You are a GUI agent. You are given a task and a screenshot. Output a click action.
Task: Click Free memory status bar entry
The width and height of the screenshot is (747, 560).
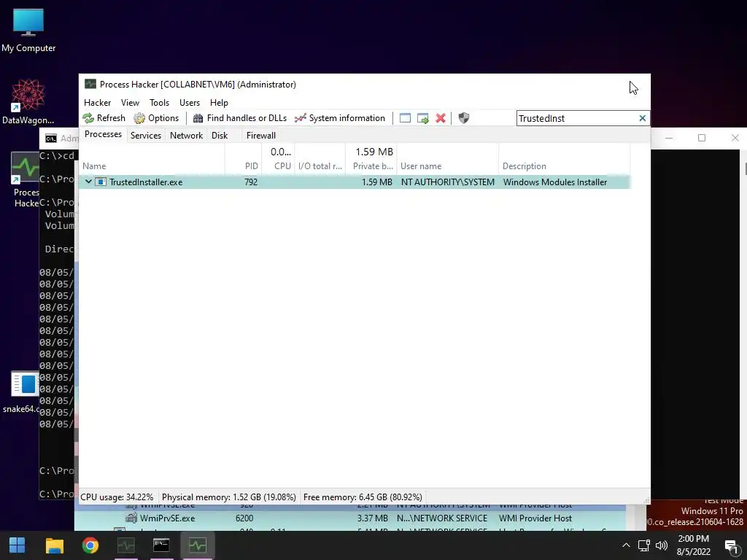click(x=363, y=497)
